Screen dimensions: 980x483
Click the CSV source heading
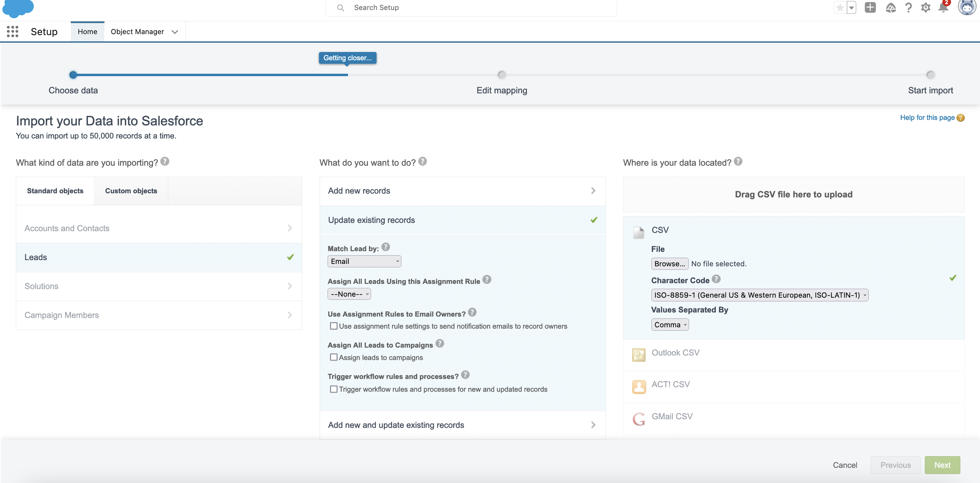click(x=660, y=230)
